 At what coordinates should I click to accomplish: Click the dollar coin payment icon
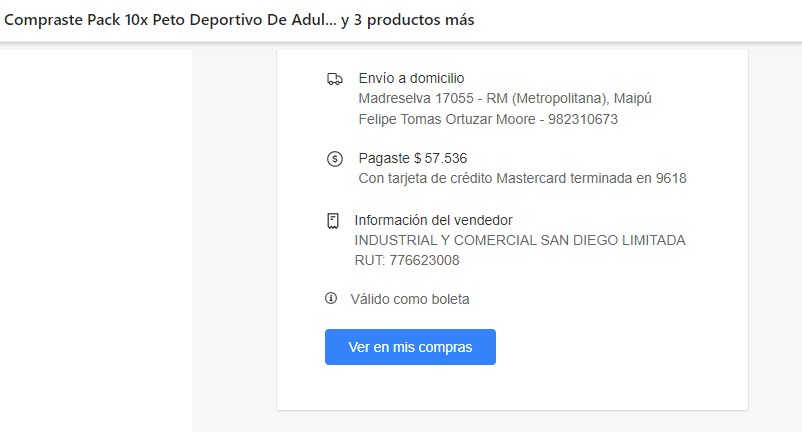334,159
